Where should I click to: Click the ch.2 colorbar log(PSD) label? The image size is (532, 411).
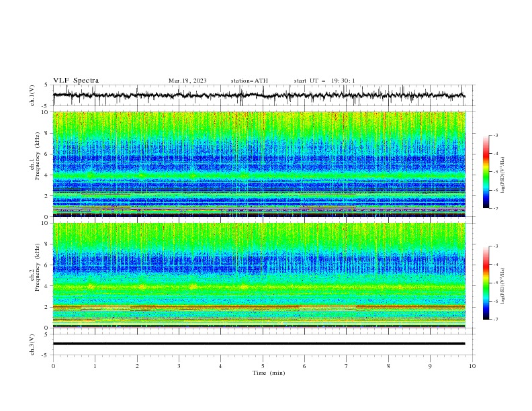pyautogui.click(x=502, y=286)
